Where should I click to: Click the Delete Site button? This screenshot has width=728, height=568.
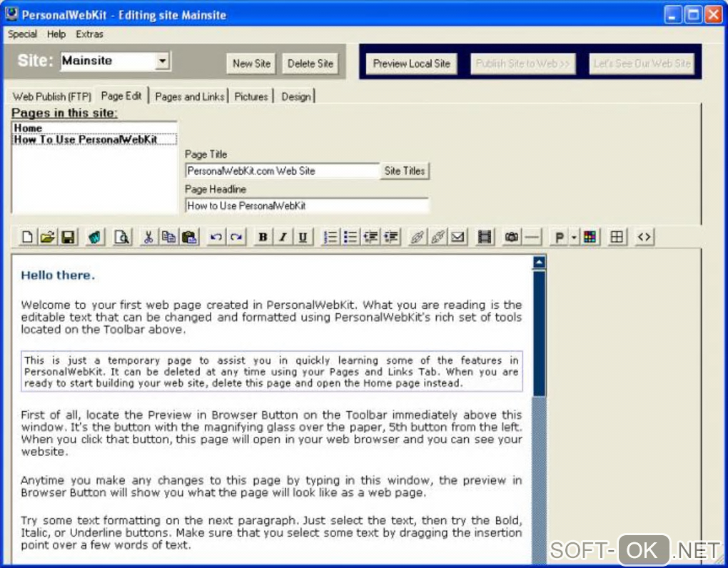point(310,64)
